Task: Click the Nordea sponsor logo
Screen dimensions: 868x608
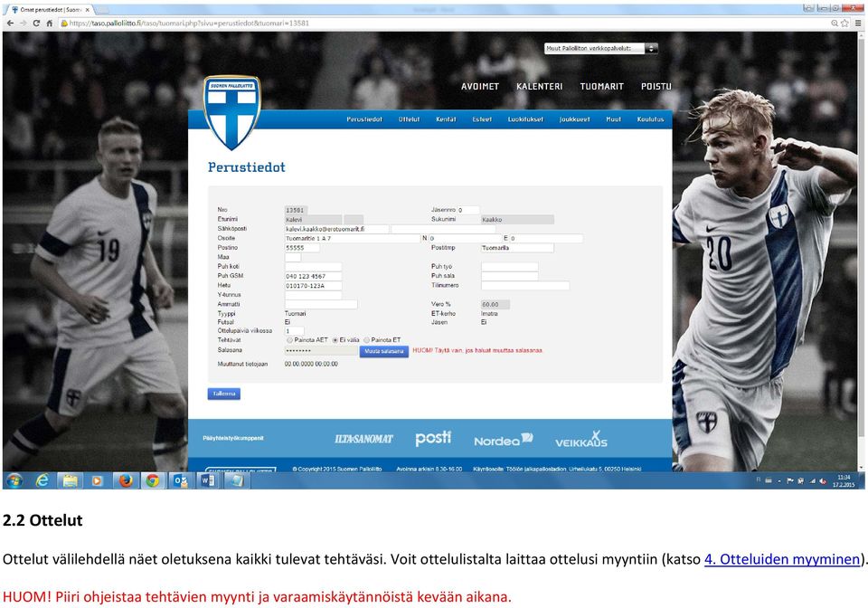Action: tap(503, 440)
